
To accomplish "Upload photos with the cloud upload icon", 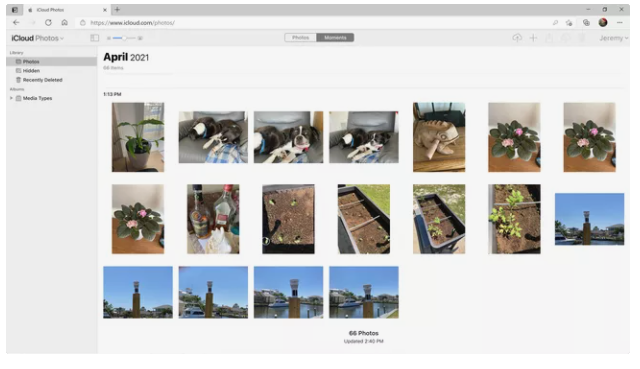I will 517,38.
